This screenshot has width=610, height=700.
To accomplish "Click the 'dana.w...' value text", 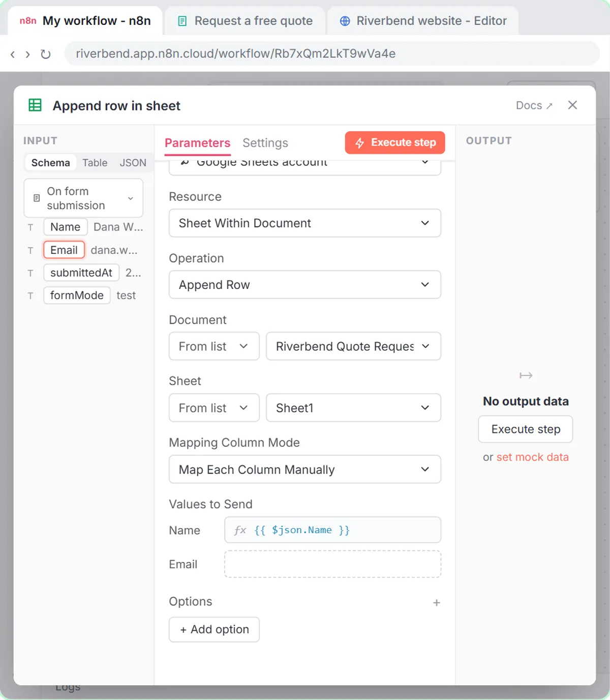I will click(x=114, y=250).
